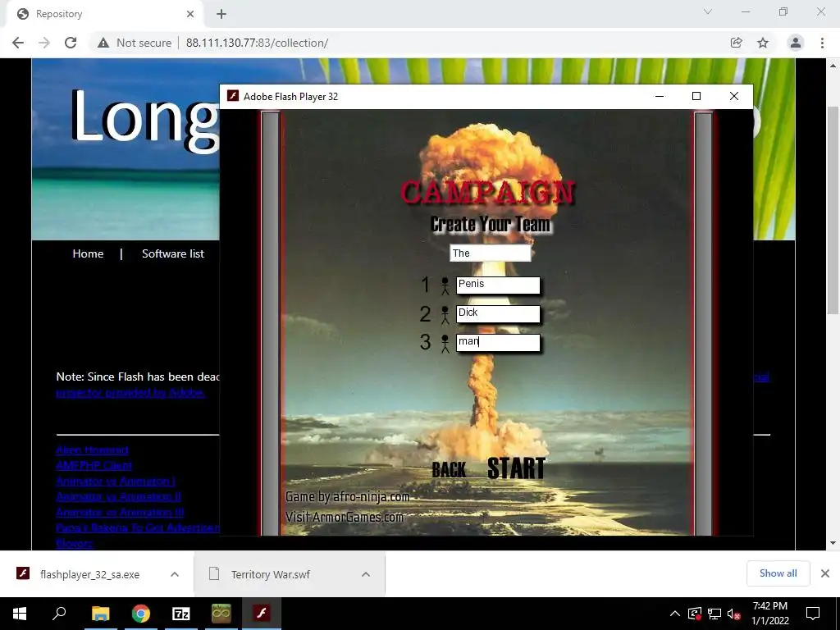Click the Chrome forward arrow
Viewport: 840px width, 630px height.
point(44,43)
